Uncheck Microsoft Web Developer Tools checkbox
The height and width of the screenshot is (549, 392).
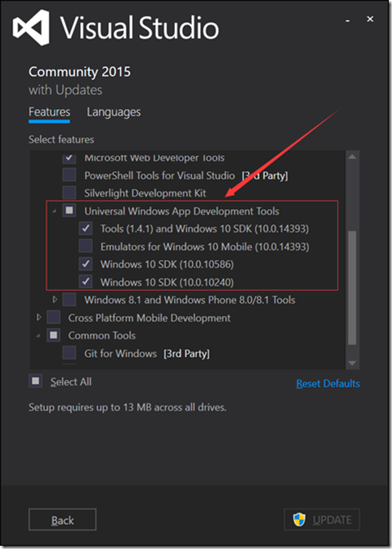pyautogui.click(x=70, y=158)
